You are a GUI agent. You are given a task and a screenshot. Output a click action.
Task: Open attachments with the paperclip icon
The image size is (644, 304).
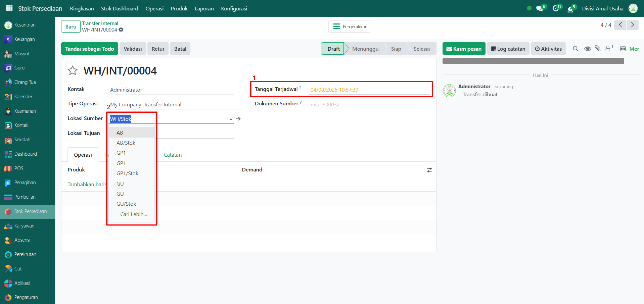coord(598,49)
